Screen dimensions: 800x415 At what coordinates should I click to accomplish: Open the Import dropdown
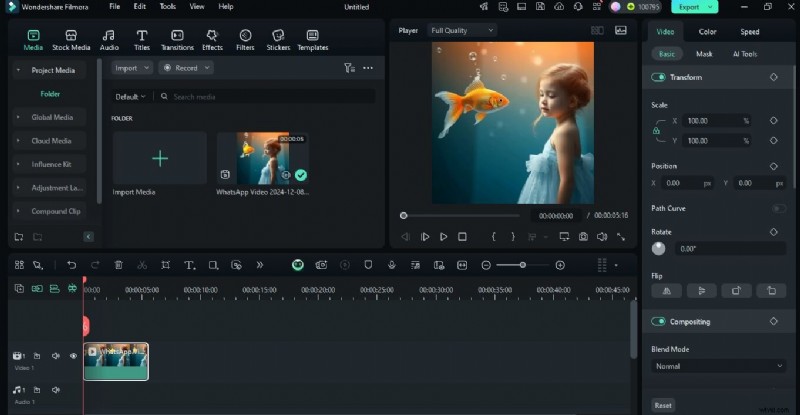(132, 68)
